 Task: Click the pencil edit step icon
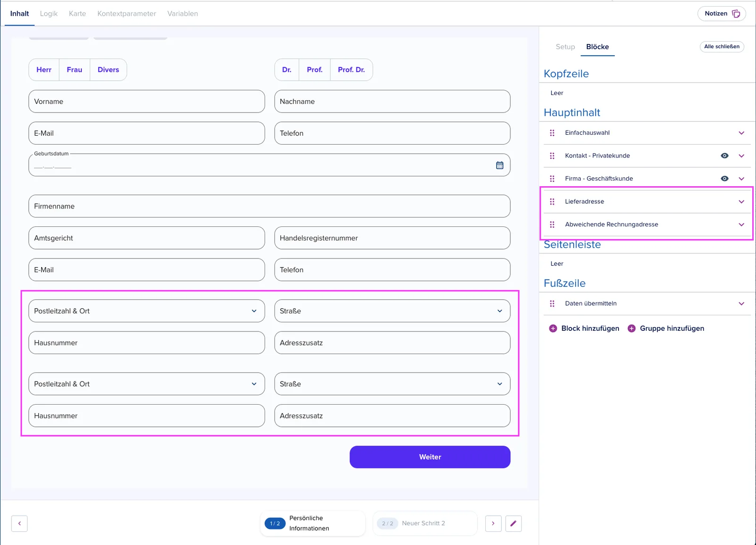click(513, 523)
